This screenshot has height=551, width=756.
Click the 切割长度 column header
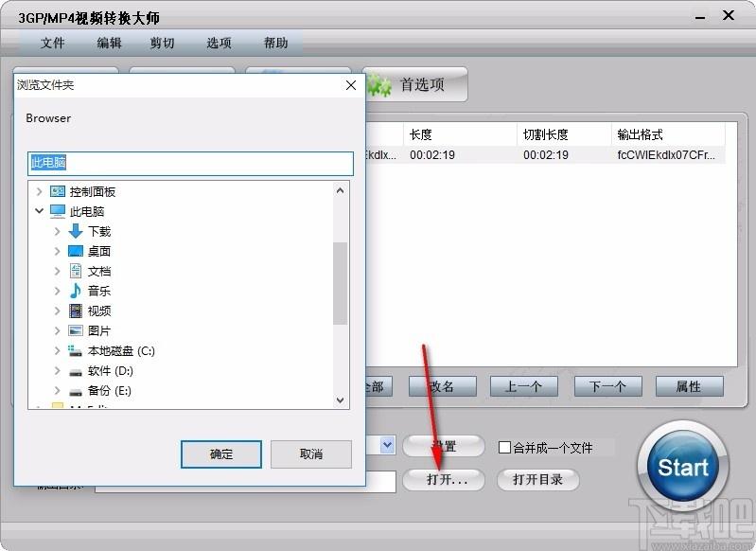click(564, 134)
